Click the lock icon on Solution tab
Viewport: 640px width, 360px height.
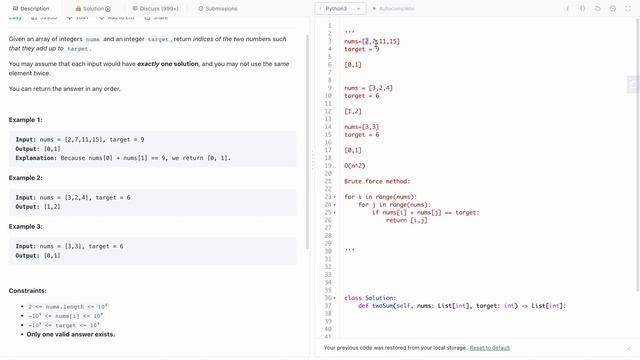(x=78, y=9)
